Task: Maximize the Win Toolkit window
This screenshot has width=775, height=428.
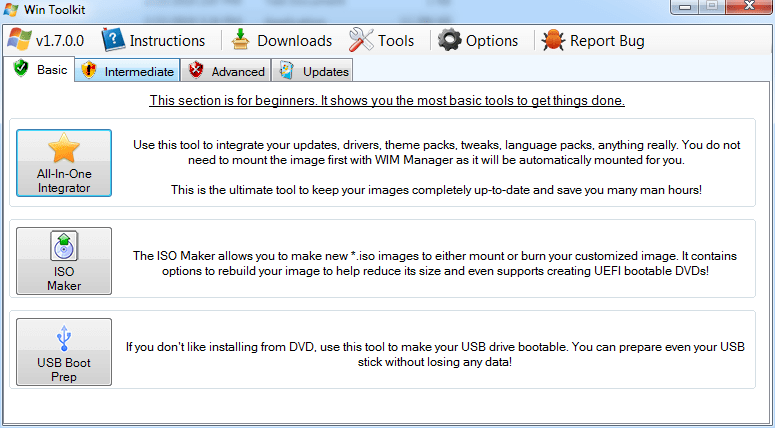Action: pos(712,6)
